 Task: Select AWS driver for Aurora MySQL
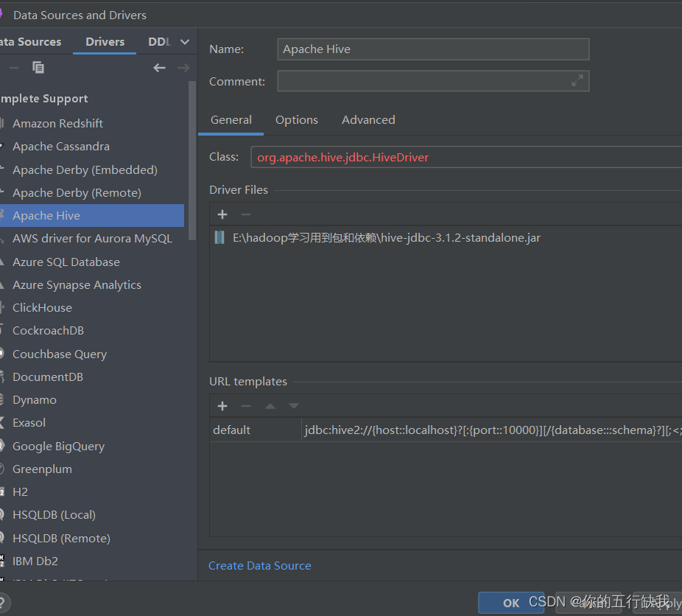92,239
